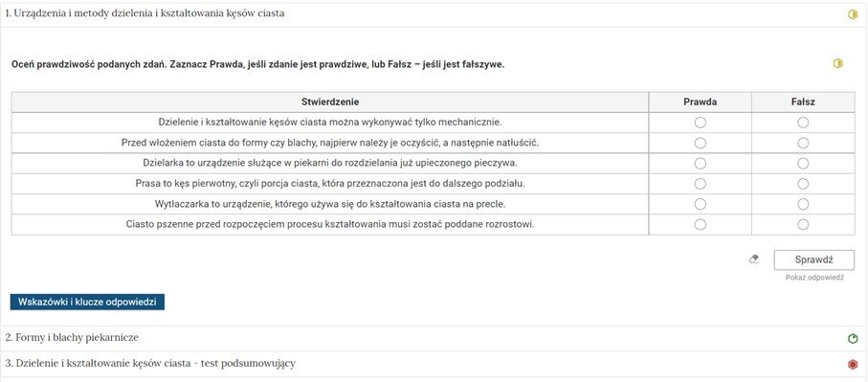Select Fałsz for the Dzielarka statement
The height and width of the screenshot is (382, 868).
[x=803, y=164]
